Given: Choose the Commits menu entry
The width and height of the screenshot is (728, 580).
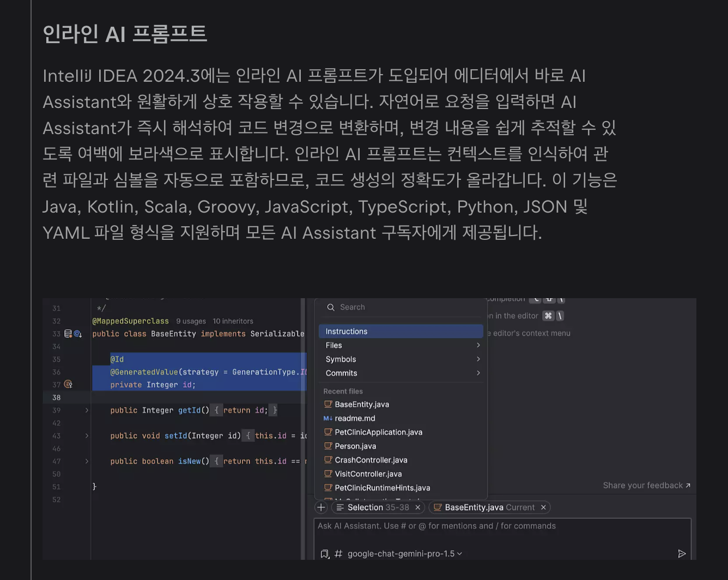Looking at the screenshot, I should pos(401,373).
